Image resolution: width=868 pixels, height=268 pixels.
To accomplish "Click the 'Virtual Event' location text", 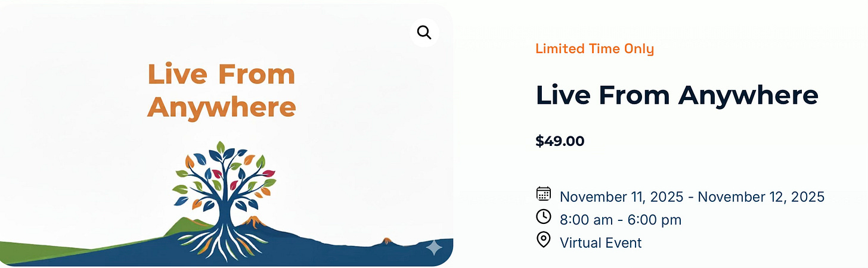I will (601, 242).
